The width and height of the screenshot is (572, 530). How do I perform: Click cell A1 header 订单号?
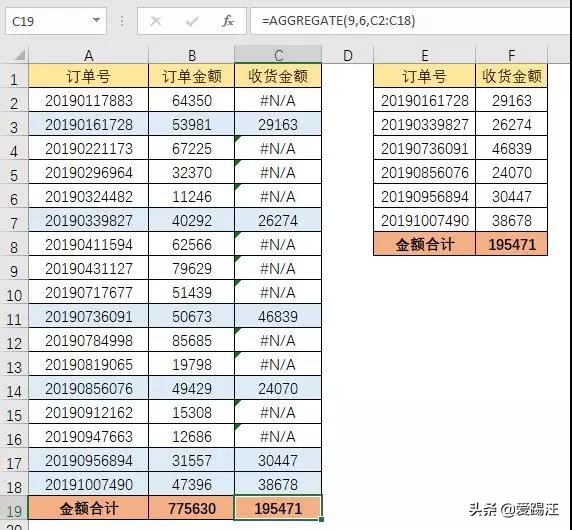[89, 76]
